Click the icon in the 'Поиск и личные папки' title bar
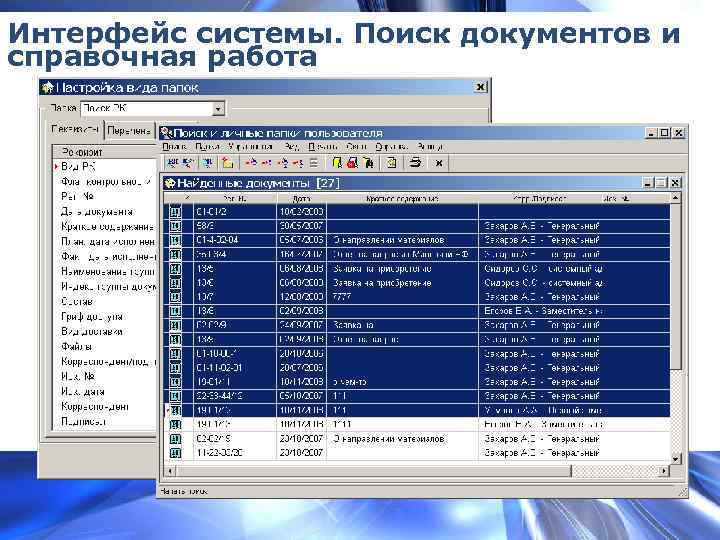720x540 pixels. point(166,133)
